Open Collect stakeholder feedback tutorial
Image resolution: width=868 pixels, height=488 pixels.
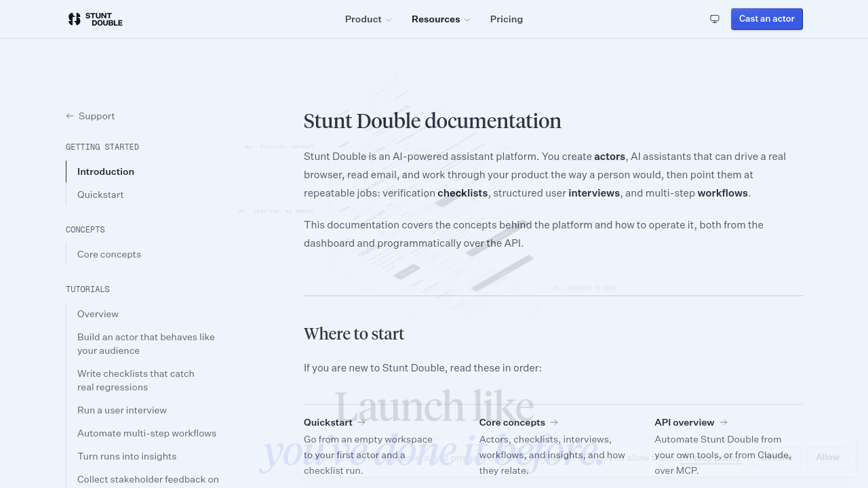[148, 479]
